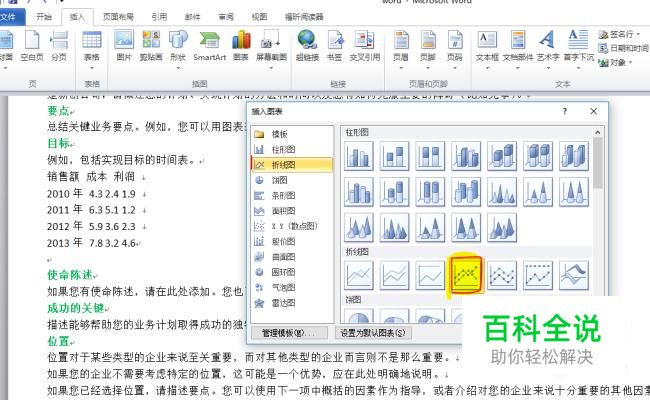650x400 pixels.
Task: Select 折线图 in the chart type list
Action: (x=292, y=165)
